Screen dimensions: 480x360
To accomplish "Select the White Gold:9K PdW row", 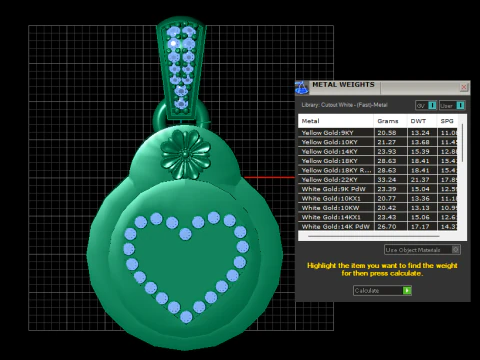I will [378, 189].
